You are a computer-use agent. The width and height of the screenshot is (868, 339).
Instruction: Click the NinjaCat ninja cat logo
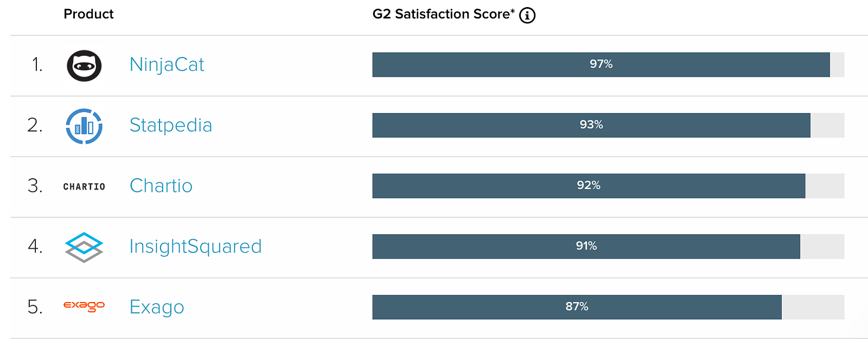(84, 66)
